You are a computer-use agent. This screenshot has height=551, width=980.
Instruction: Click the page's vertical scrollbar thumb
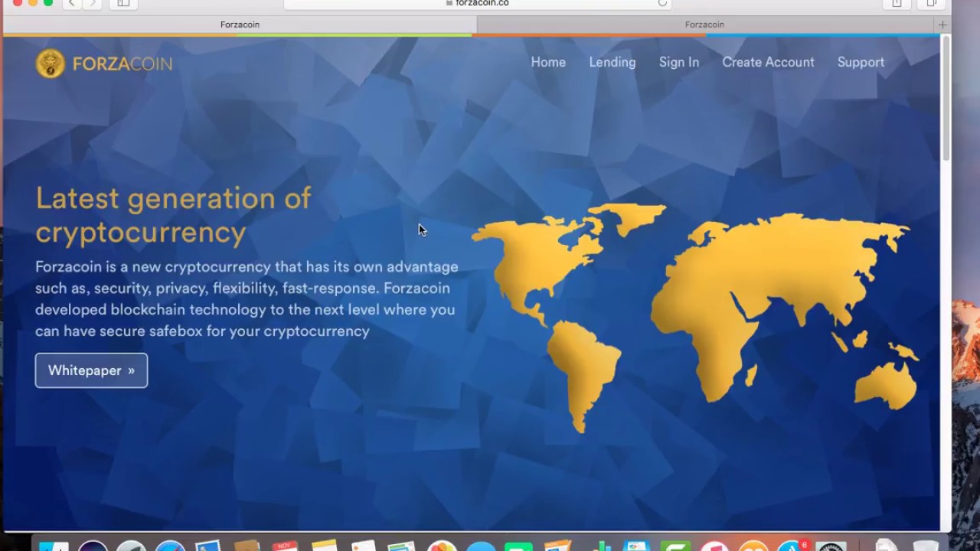(946, 97)
